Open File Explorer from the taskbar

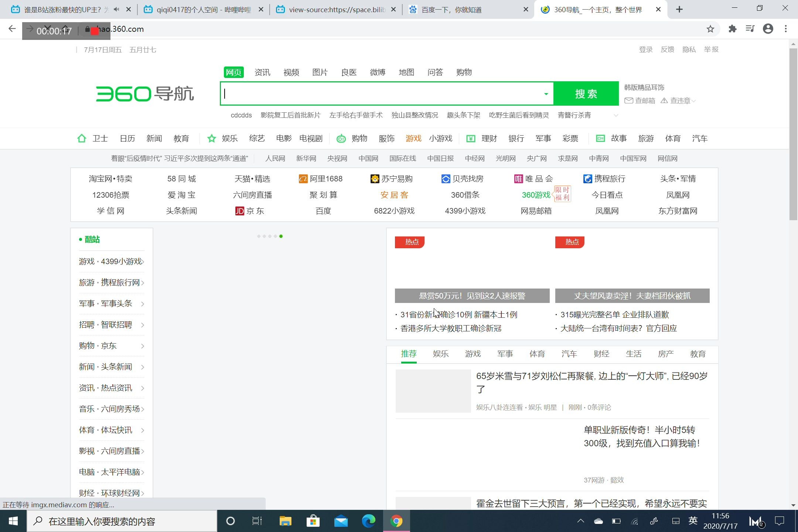pos(285,521)
